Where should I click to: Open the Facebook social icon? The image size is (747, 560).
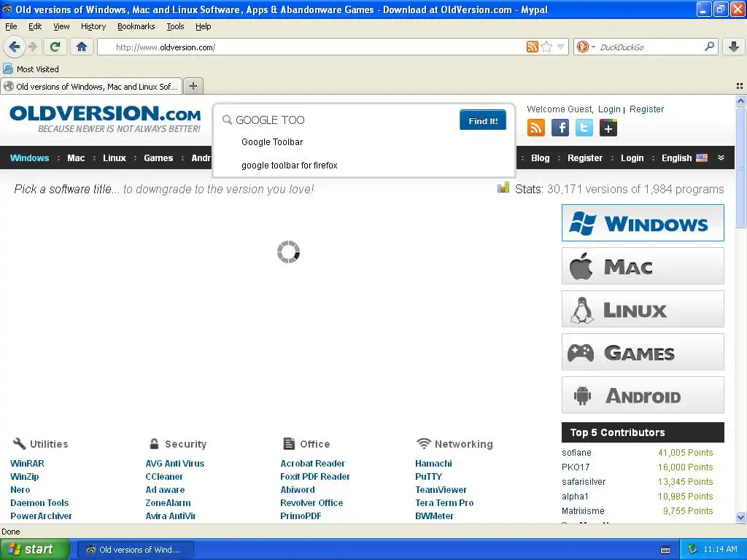[x=560, y=128]
